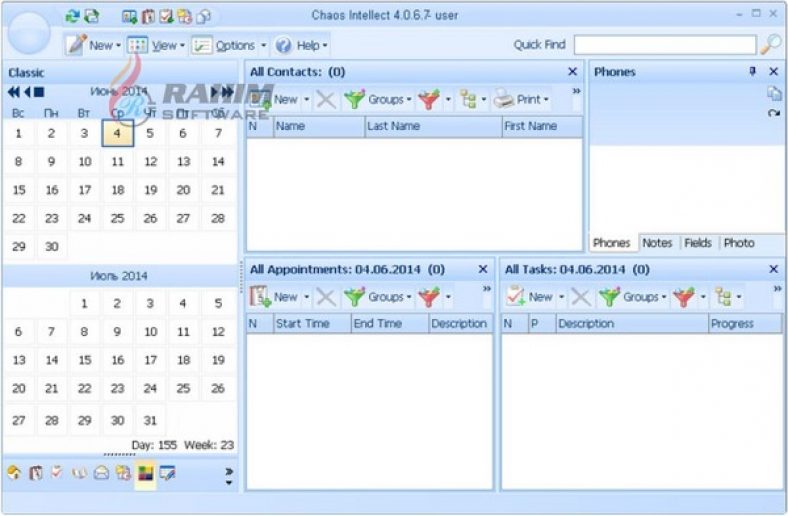Viewport: 788px width, 516px height.
Task: Click the new appointment quick-access icon in title bar
Action: coord(148,17)
